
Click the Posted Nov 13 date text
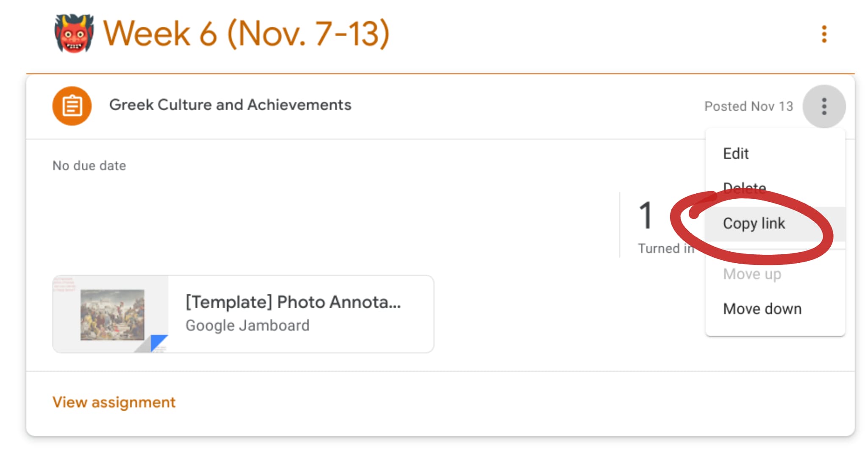[748, 106]
